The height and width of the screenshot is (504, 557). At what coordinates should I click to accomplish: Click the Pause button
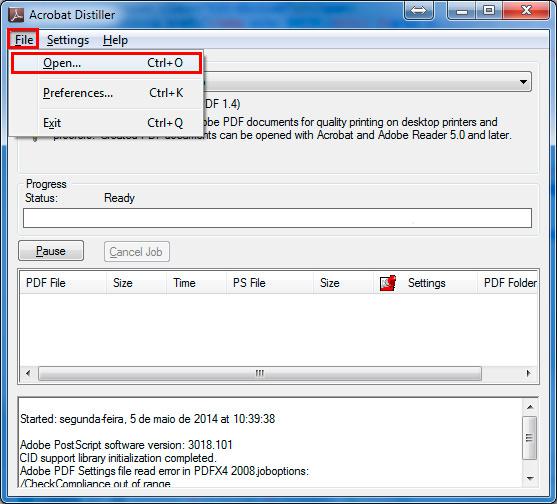point(51,251)
